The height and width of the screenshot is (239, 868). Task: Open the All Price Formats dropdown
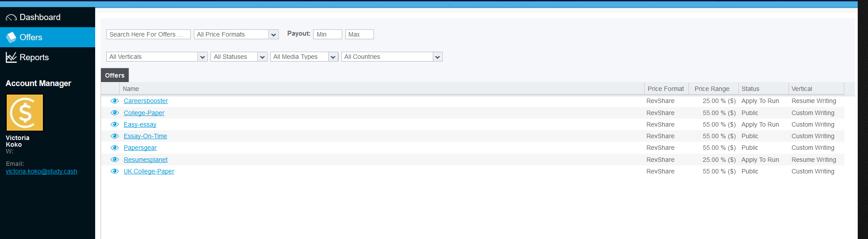tap(236, 34)
